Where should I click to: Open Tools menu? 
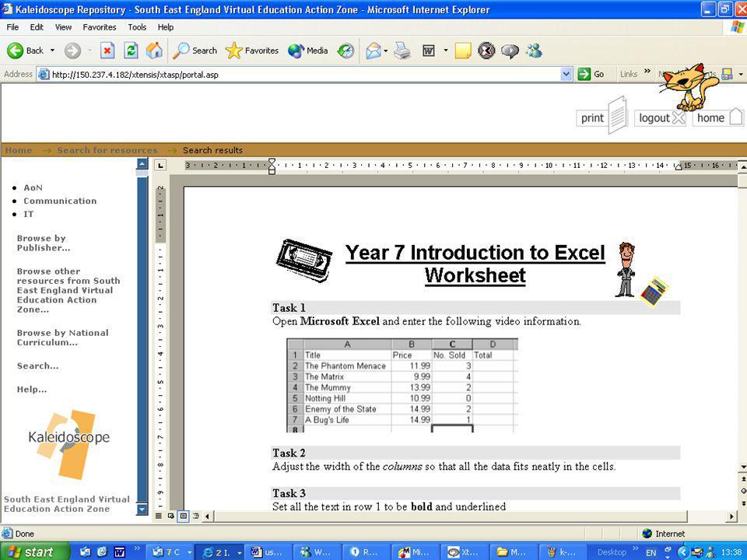click(x=137, y=27)
